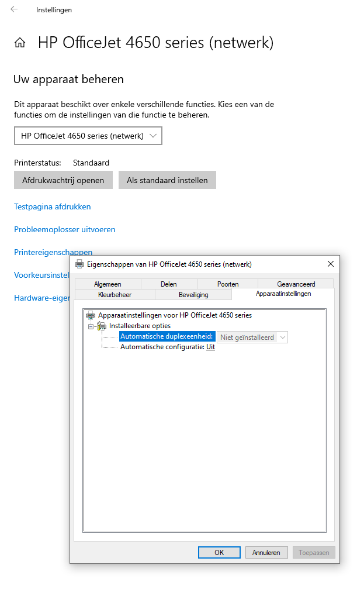Run Probleemoplosser uitvoeren link
The image size is (364, 589).
click(x=64, y=229)
